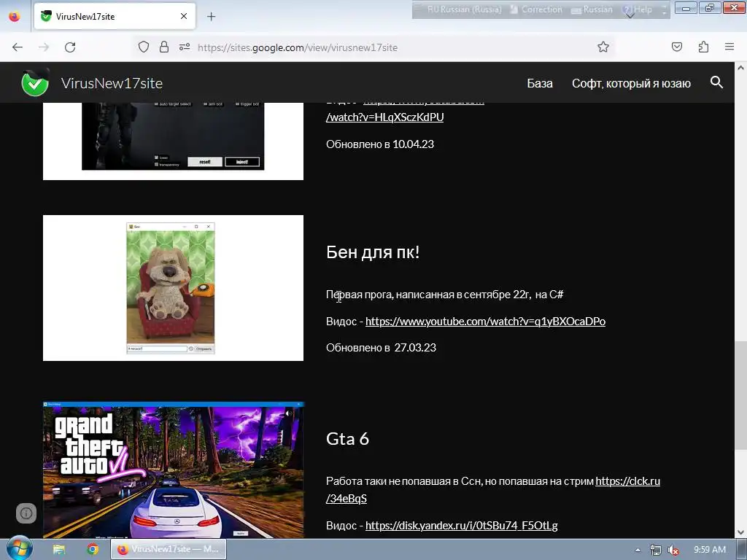Viewport: 747px width, 560px height.
Task: Click the Correction item in language bar
Action: point(536,9)
